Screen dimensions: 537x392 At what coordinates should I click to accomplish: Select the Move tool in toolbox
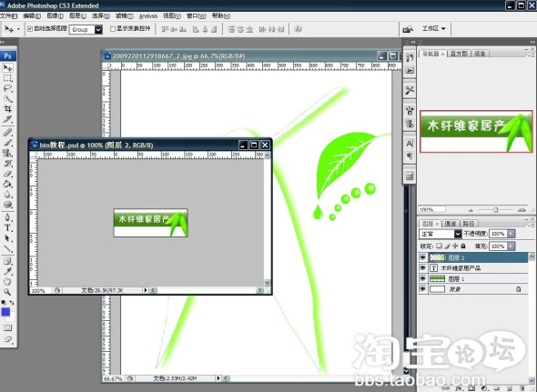7,68
